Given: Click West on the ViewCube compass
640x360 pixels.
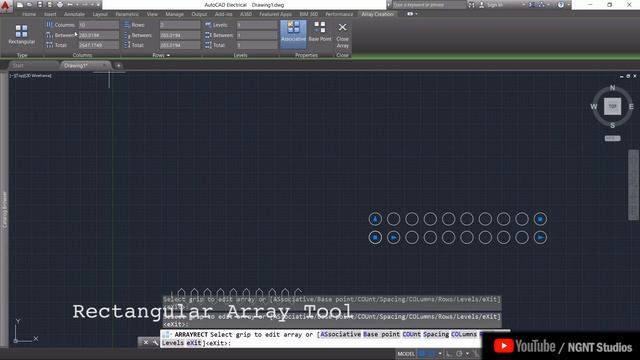Looking at the screenshot, I should [x=593, y=107].
